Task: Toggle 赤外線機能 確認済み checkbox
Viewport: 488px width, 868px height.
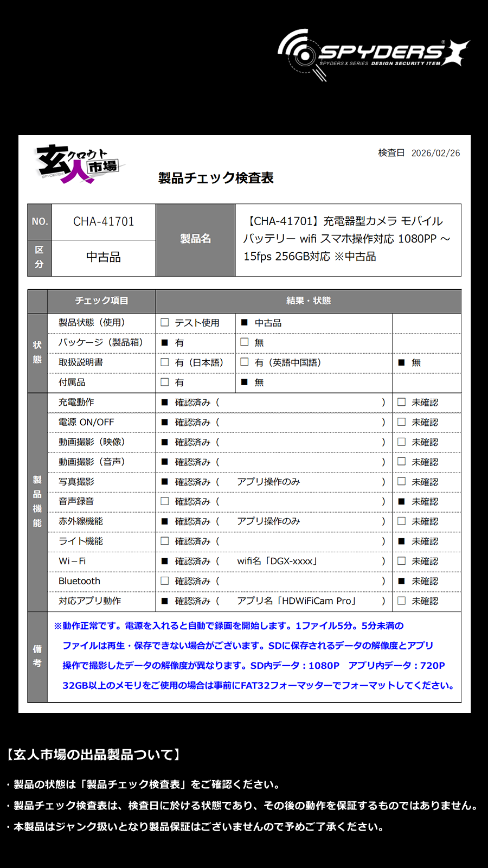Action: point(165,521)
